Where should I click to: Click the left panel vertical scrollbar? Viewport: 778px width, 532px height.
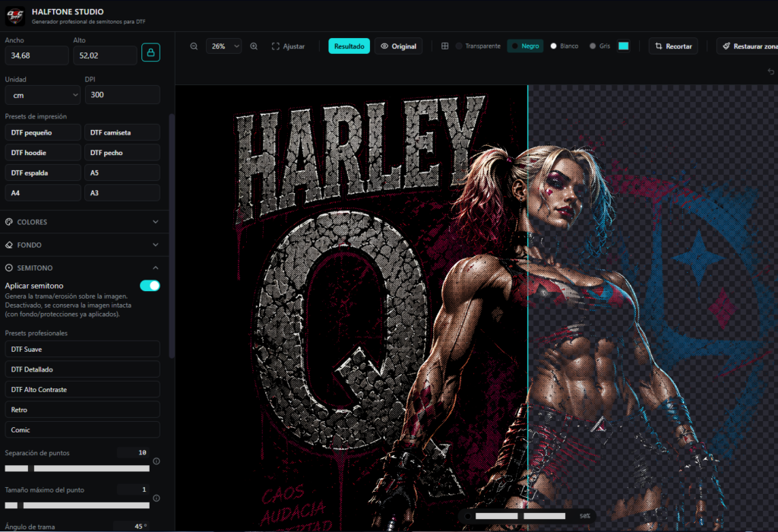[x=172, y=236]
